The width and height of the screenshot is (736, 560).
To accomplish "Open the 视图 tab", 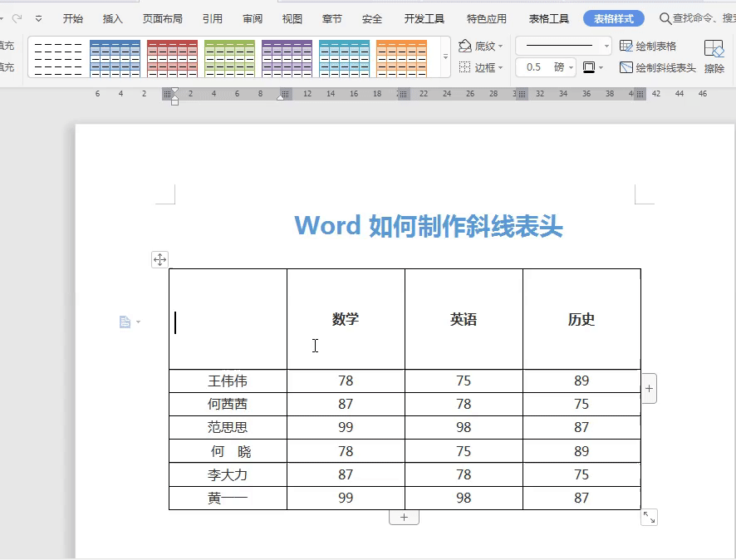I will (x=292, y=19).
